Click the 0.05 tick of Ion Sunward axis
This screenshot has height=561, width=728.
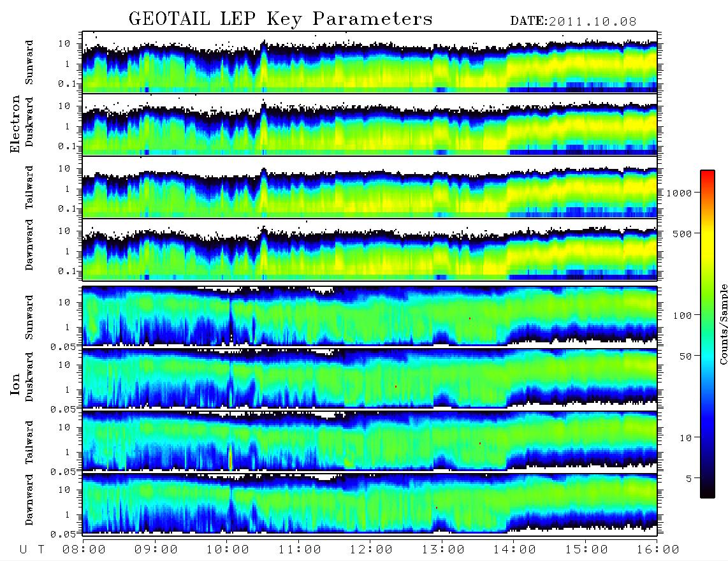click(x=62, y=347)
